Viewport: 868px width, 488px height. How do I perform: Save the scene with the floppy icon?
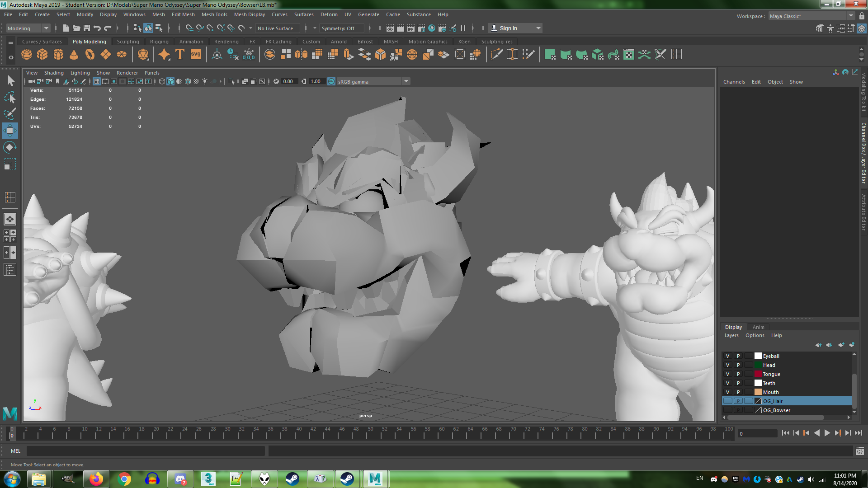coord(87,28)
